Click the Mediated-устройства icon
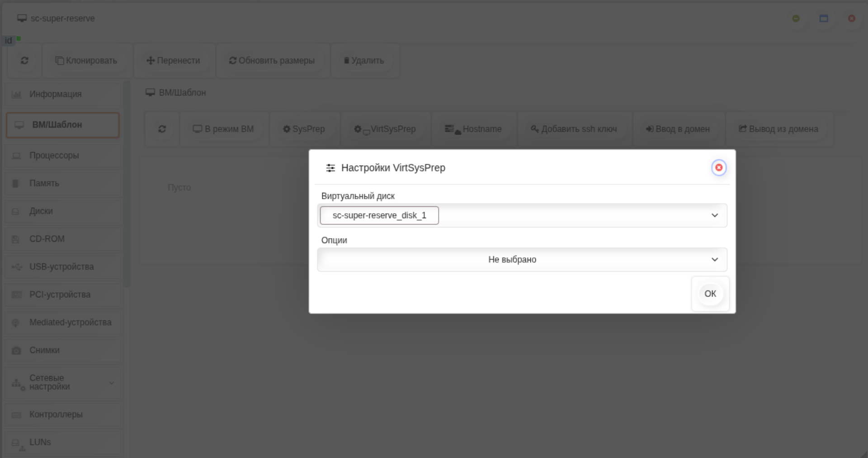Image resolution: width=868 pixels, height=458 pixels. coord(15,323)
